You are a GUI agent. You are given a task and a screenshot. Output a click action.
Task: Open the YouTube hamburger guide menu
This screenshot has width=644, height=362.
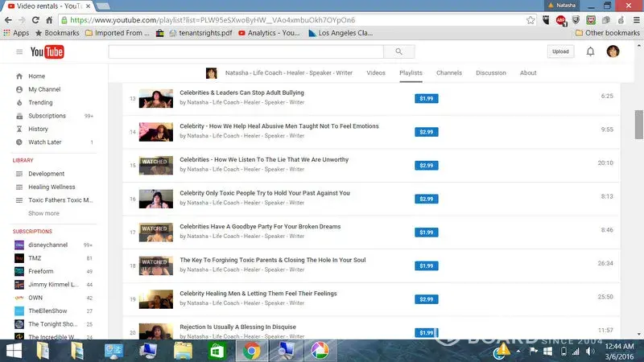(19, 52)
